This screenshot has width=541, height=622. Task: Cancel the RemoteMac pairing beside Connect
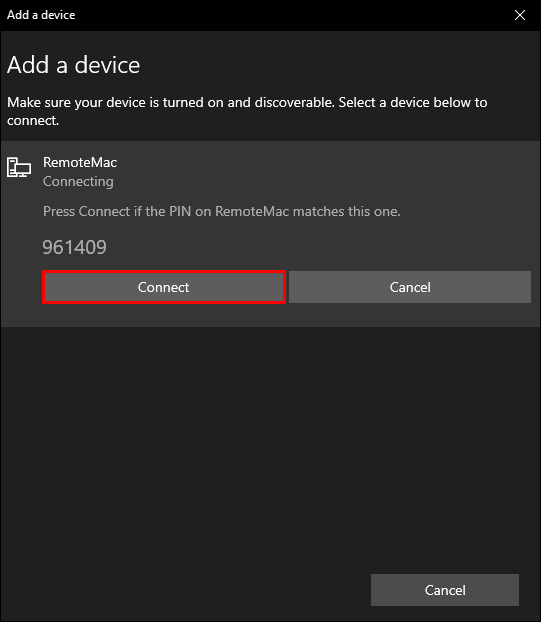pyautogui.click(x=410, y=287)
